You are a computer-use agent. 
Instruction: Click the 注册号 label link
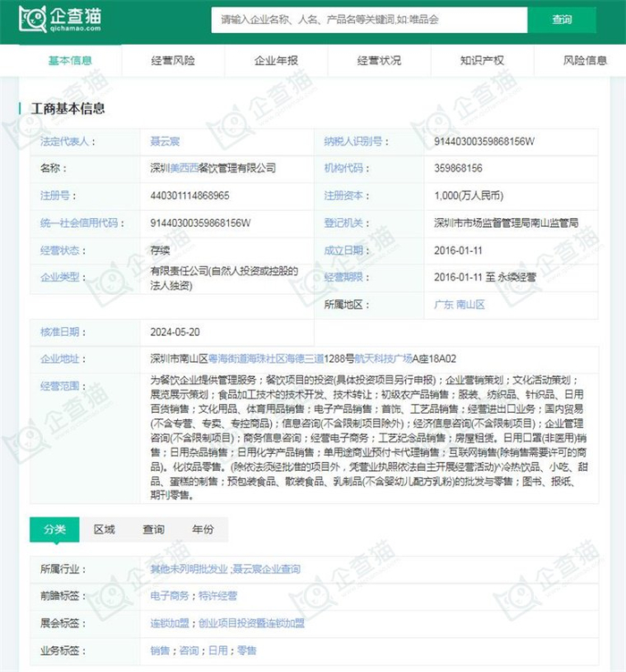click(x=55, y=196)
